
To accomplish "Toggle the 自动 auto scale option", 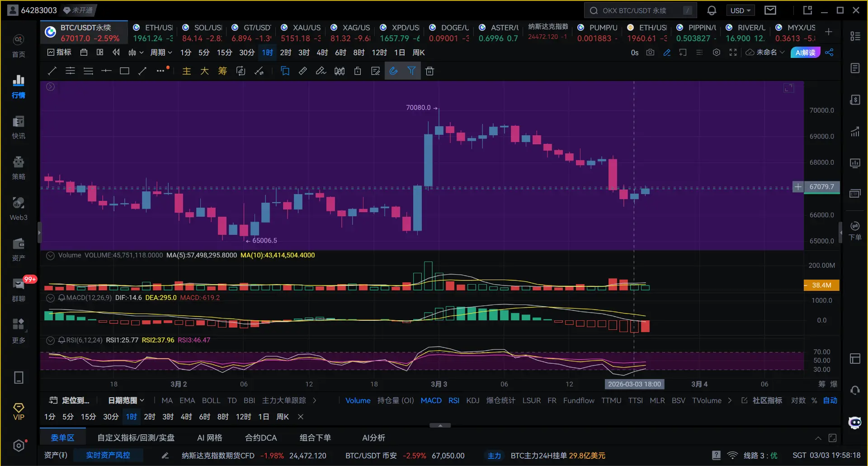I will pos(830,400).
